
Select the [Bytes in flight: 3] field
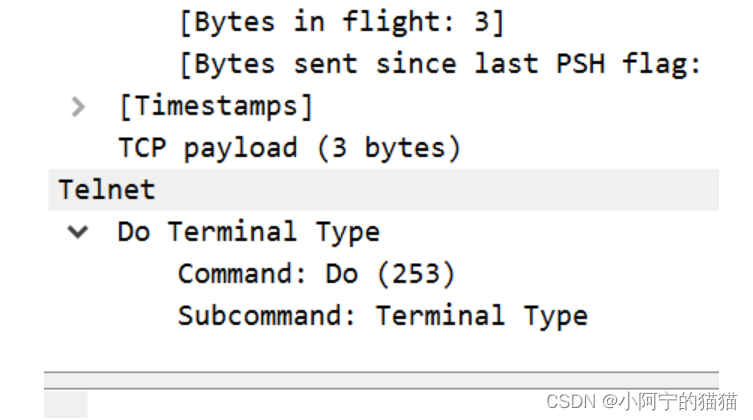(341, 23)
